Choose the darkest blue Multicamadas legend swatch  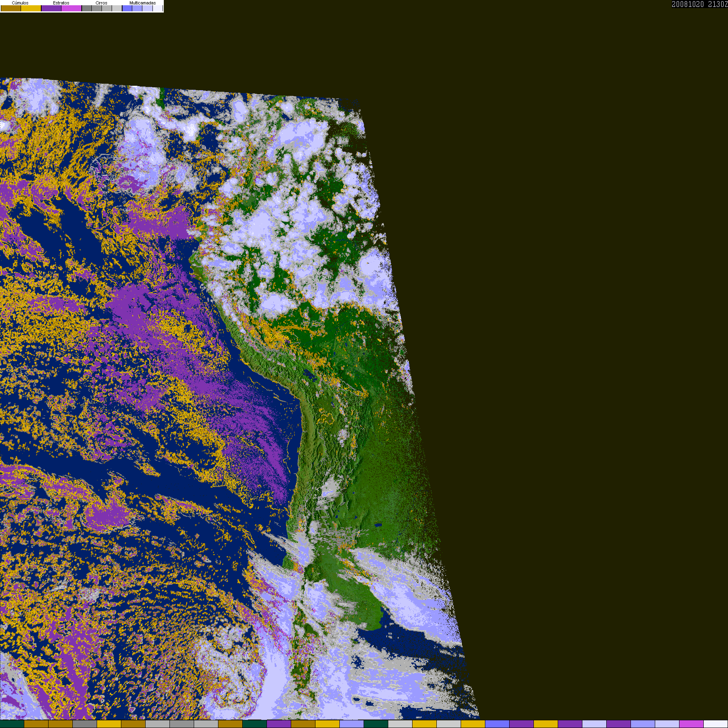127,8
